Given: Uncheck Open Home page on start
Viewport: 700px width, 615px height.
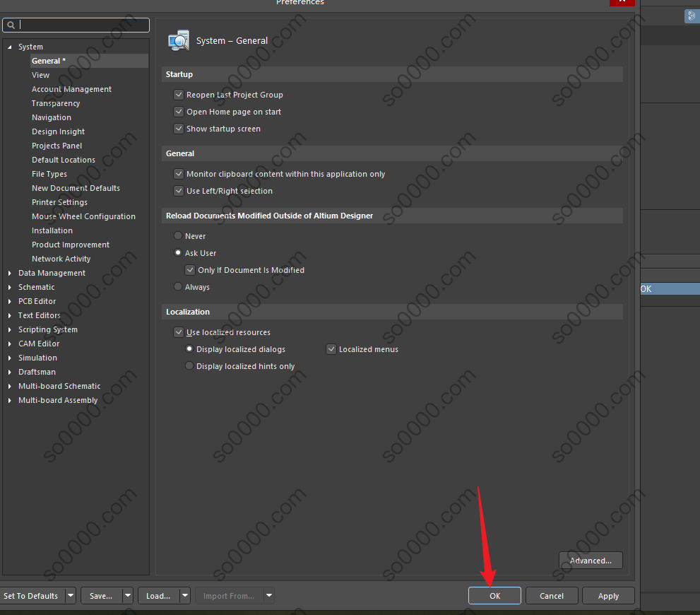Looking at the screenshot, I should click(179, 112).
